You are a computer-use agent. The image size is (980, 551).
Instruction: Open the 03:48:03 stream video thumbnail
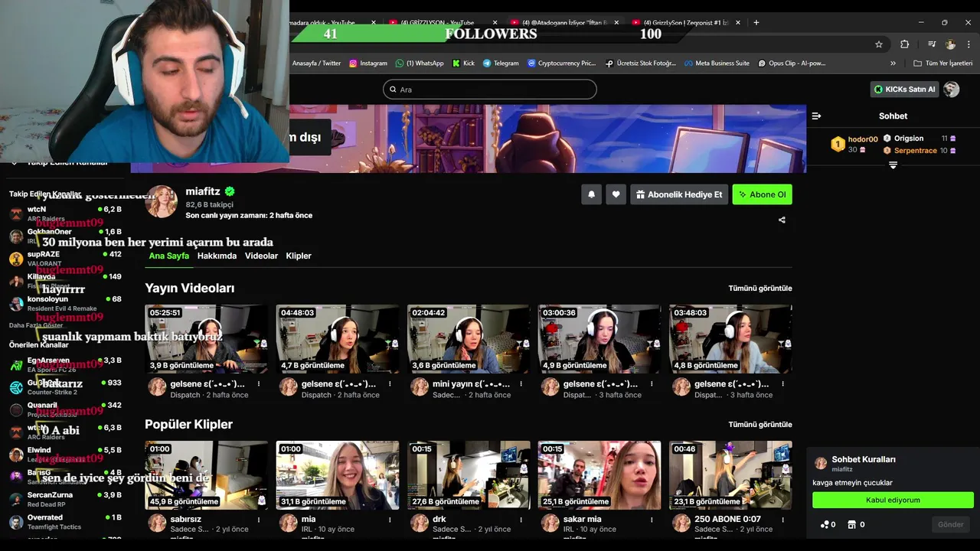(730, 339)
